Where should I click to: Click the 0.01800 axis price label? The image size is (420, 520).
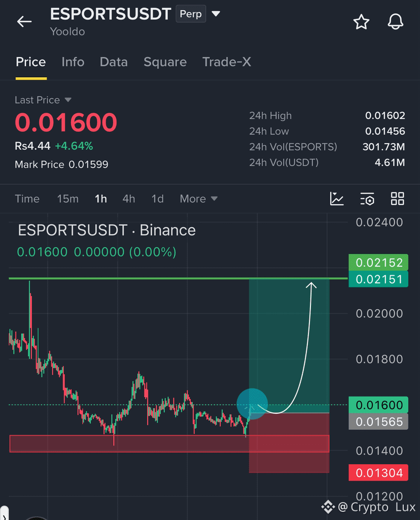point(379,359)
